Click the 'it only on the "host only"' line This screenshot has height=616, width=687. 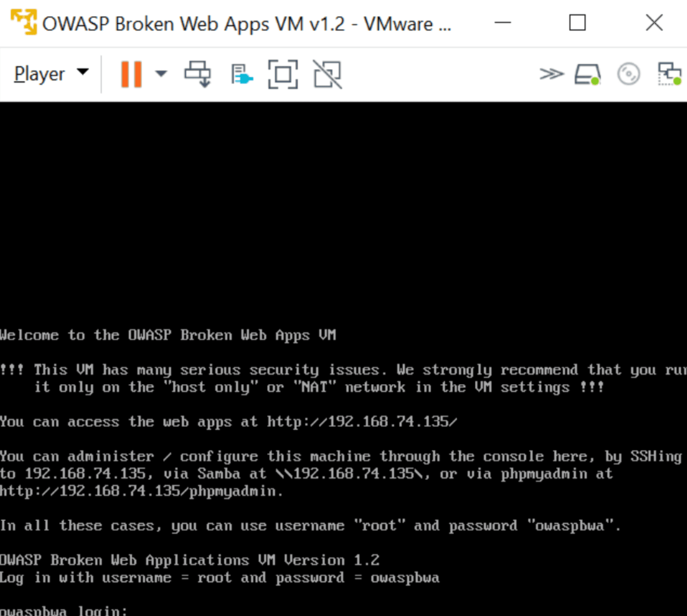point(319,387)
